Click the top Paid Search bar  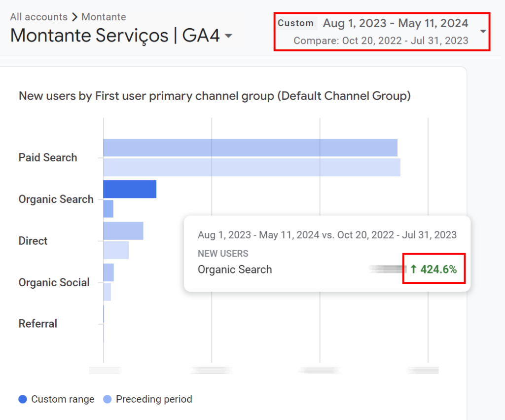pyautogui.click(x=250, y=148)
